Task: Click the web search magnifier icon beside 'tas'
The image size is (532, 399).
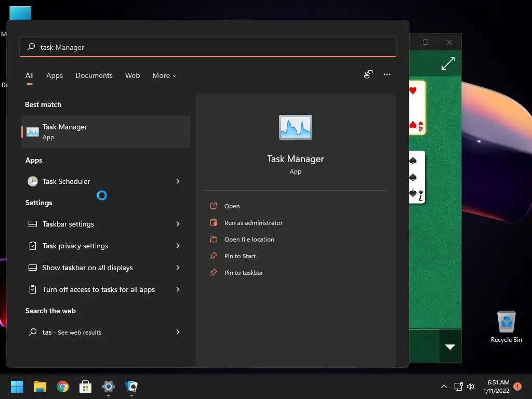Action: tap(33, 332)
